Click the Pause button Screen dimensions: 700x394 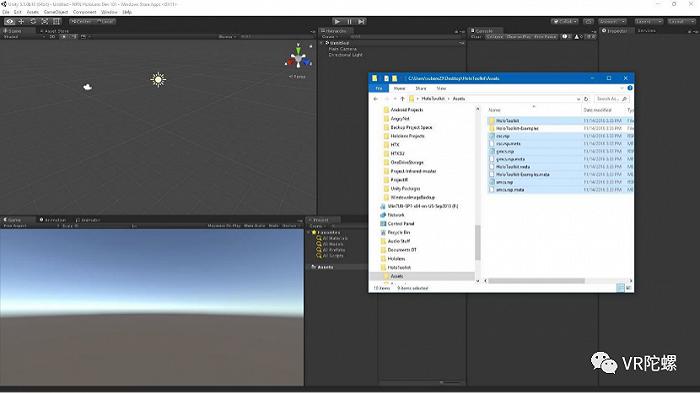[x=350, y=21]
